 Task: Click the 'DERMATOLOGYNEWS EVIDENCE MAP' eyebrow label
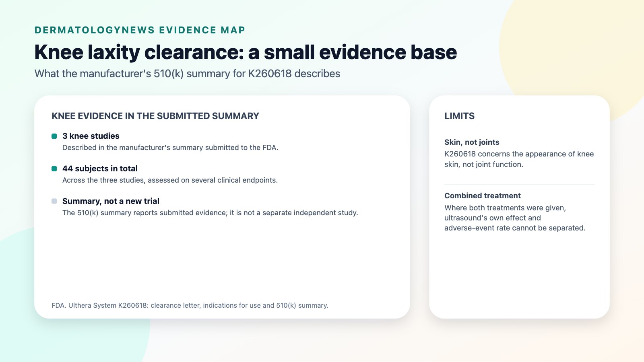point(140,30)
